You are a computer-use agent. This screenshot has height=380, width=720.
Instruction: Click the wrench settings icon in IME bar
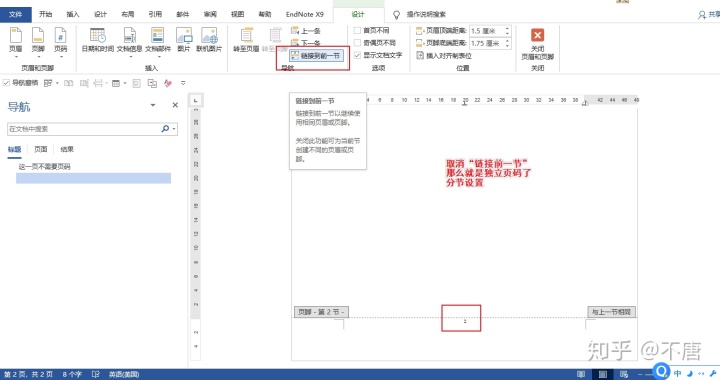point(713,373)
